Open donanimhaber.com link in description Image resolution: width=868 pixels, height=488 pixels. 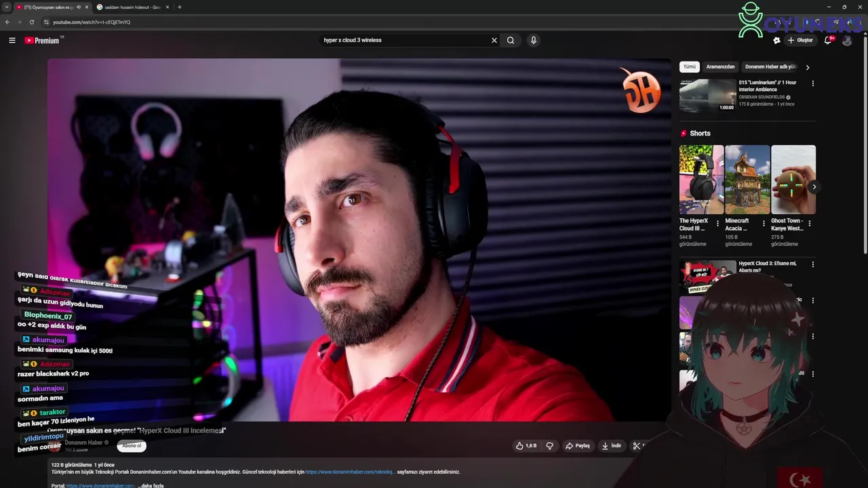350,472
